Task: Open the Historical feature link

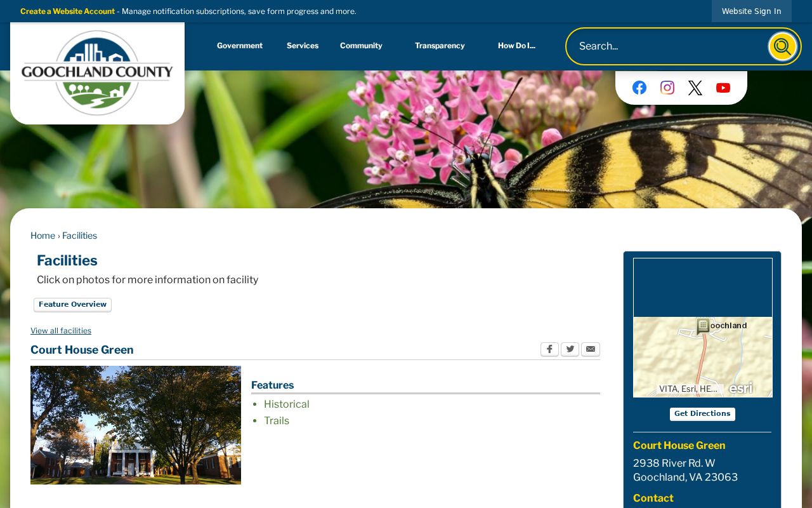Action: 287,404
